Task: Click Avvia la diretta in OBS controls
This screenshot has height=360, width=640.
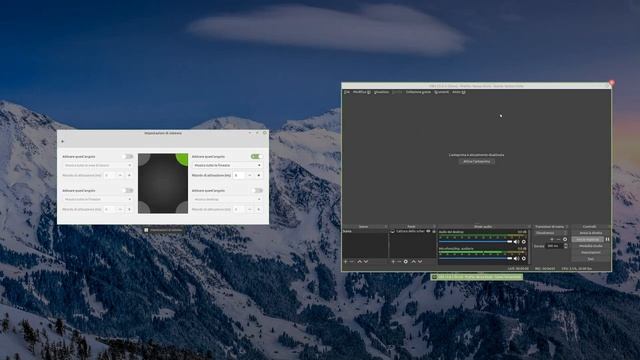Action: pyautogui.click(x=591, y=233)
